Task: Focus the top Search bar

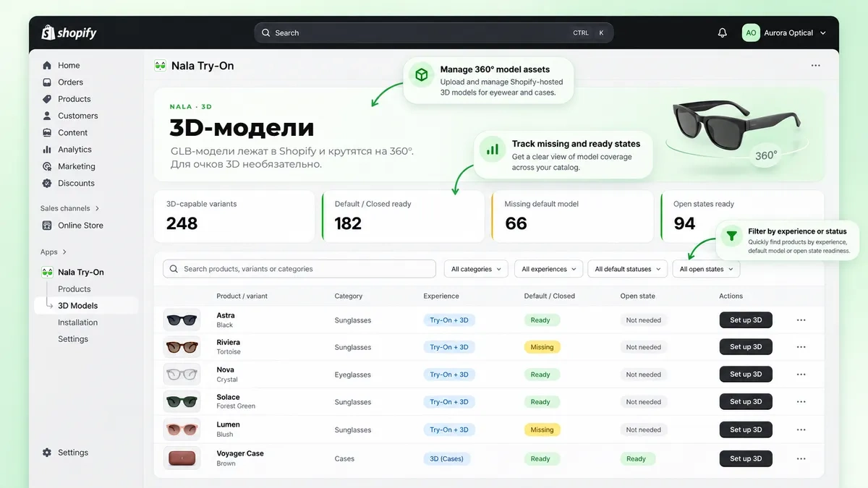Action: (x=433, y=33)
